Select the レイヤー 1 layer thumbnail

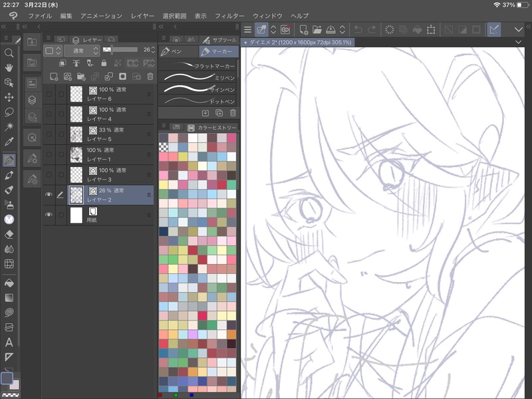[76, 154]
